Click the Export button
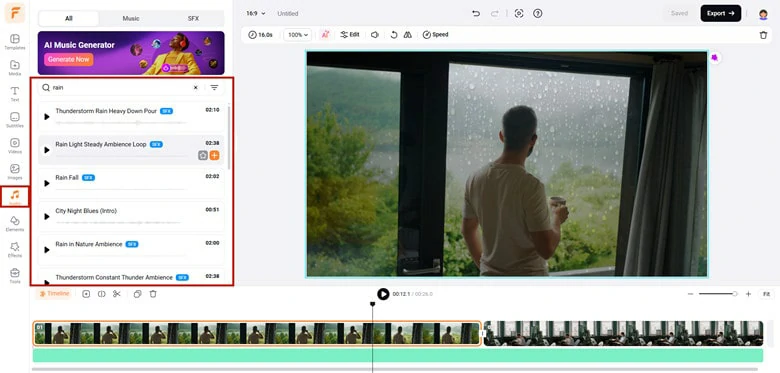 pos(721,13)
